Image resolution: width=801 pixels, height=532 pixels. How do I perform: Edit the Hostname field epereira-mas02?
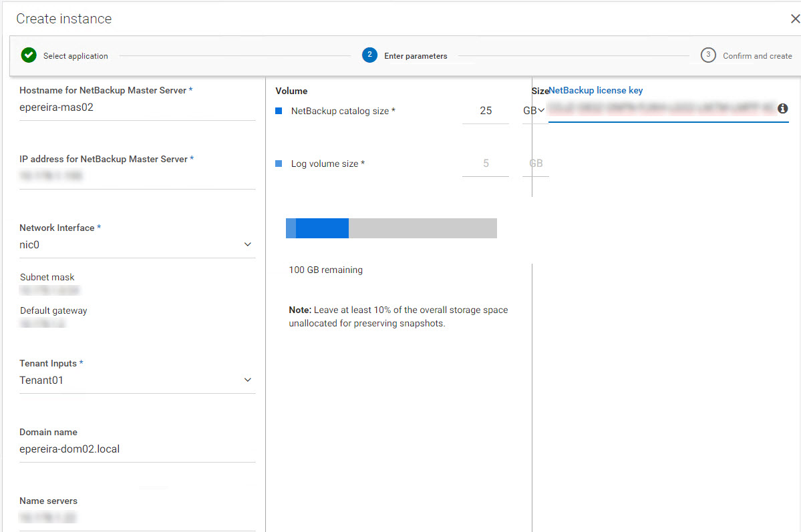(x=137, y=107)
